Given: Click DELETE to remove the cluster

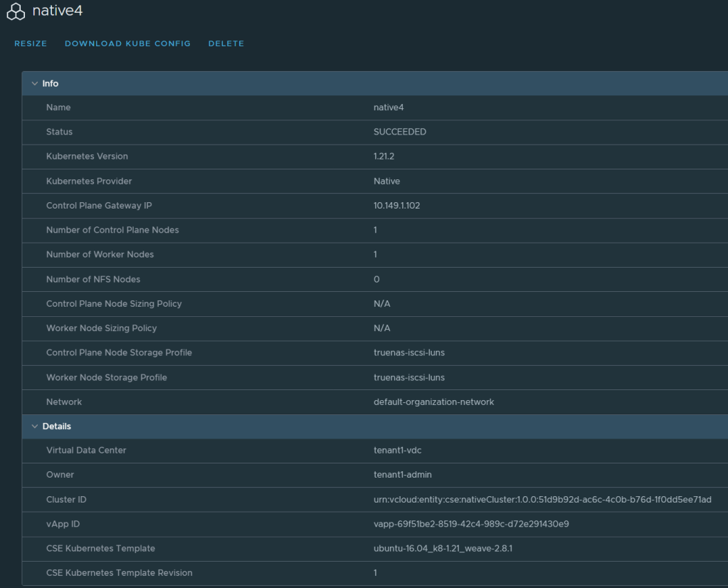Looking at the screenshot, I should (226, 43).
